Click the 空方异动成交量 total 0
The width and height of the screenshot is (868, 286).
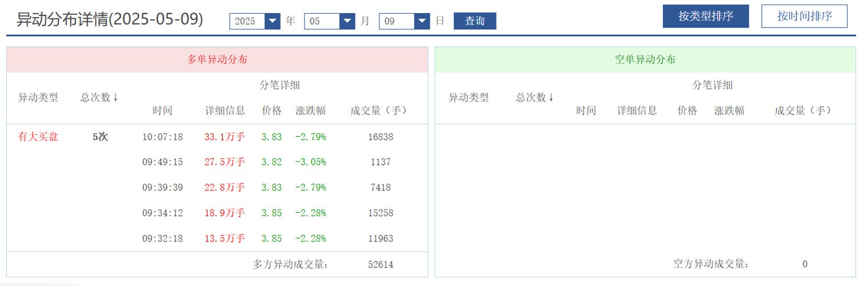pyautogui.click(x=805, y=264)
